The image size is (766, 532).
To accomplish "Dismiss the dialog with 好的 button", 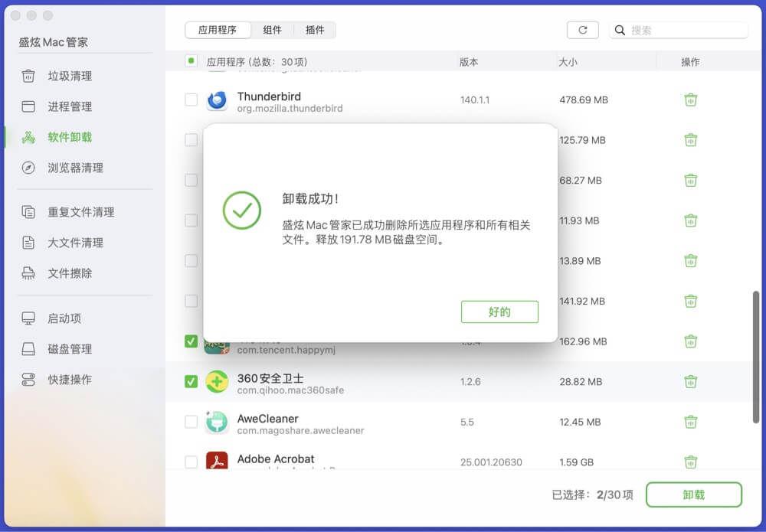I will click(499, 312).
